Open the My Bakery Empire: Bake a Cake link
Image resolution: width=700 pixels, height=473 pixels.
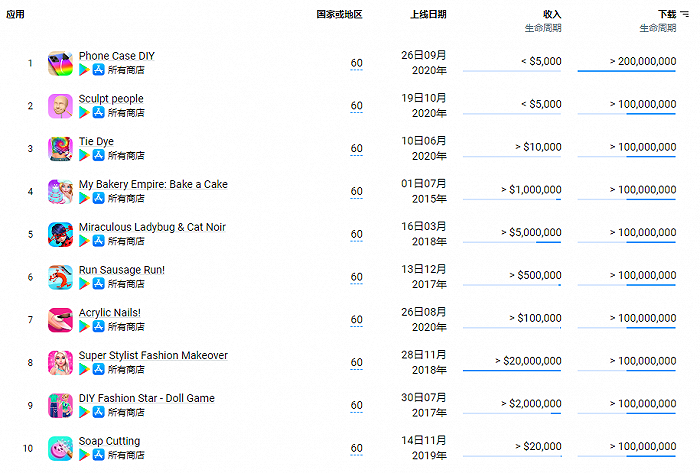[153, 184]
